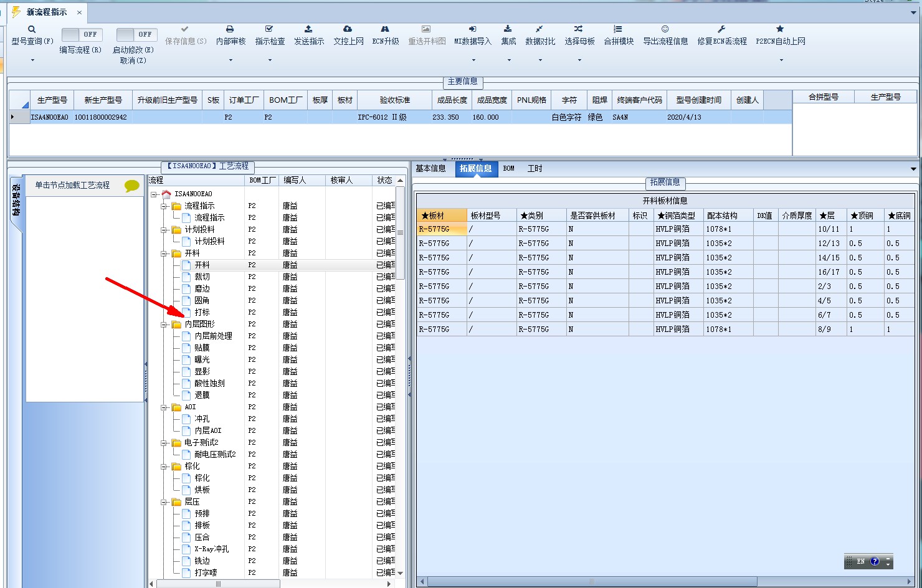Open dropdown arrow under 选择母板
This screenshot has height=588, width=922.
tap(579, 60)
